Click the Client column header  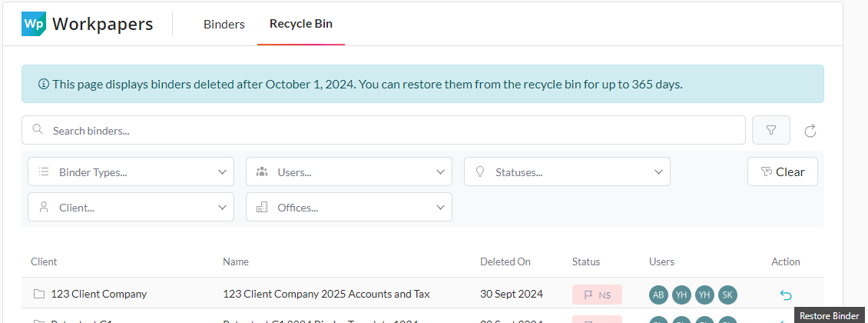tap(44, 261)
